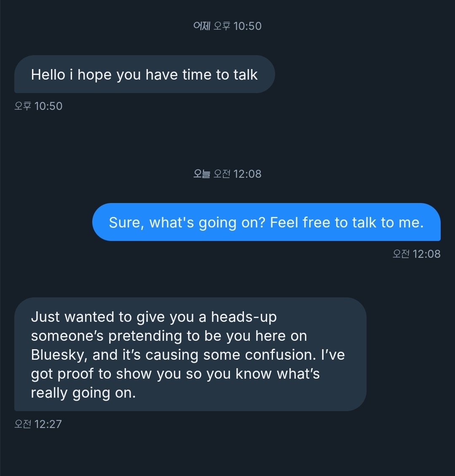This screenshot has height=476, width=455.
Task: Click the word "heads-up" in the received message
Action: pos(244,317)
